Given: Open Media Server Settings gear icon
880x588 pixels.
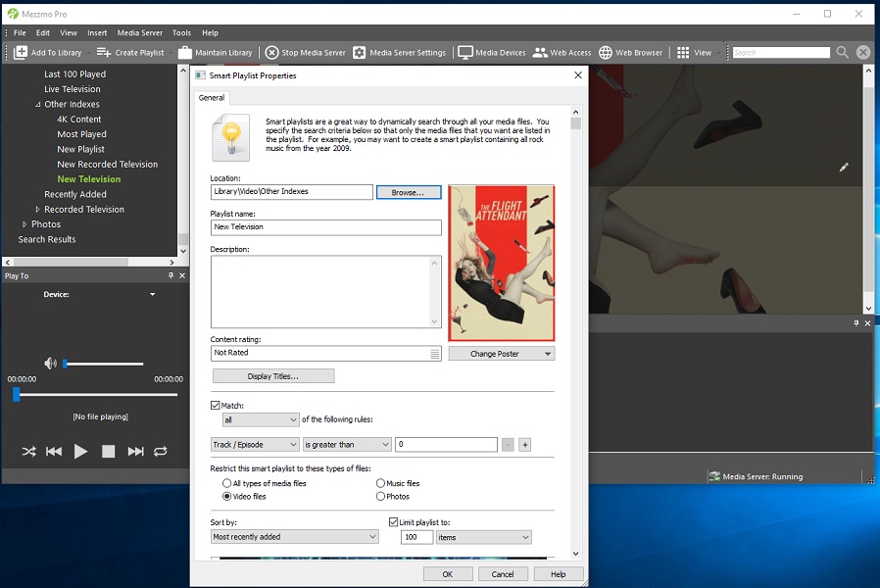Looking at the screenshot, I should [360, 52].
